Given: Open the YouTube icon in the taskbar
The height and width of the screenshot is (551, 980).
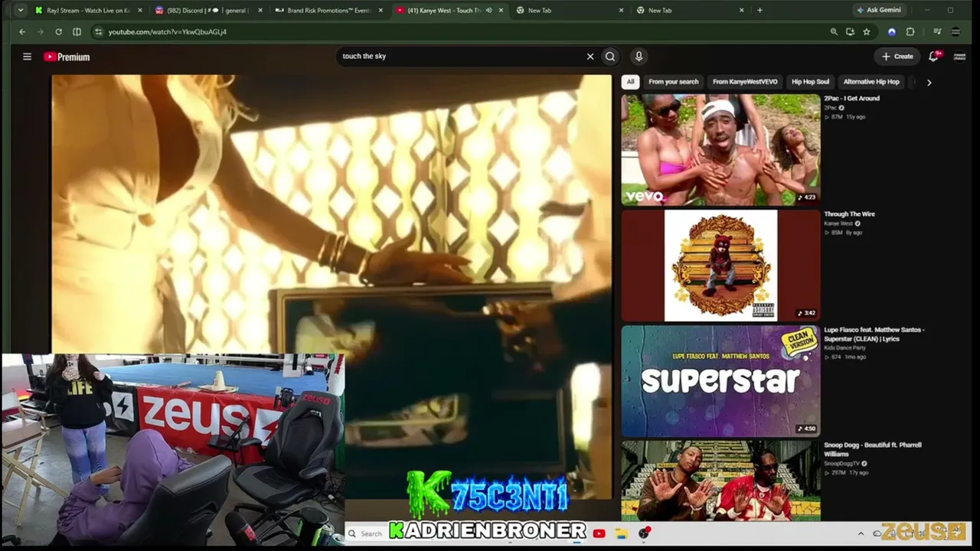Looking at the screenshot, I should pos(599,533).
